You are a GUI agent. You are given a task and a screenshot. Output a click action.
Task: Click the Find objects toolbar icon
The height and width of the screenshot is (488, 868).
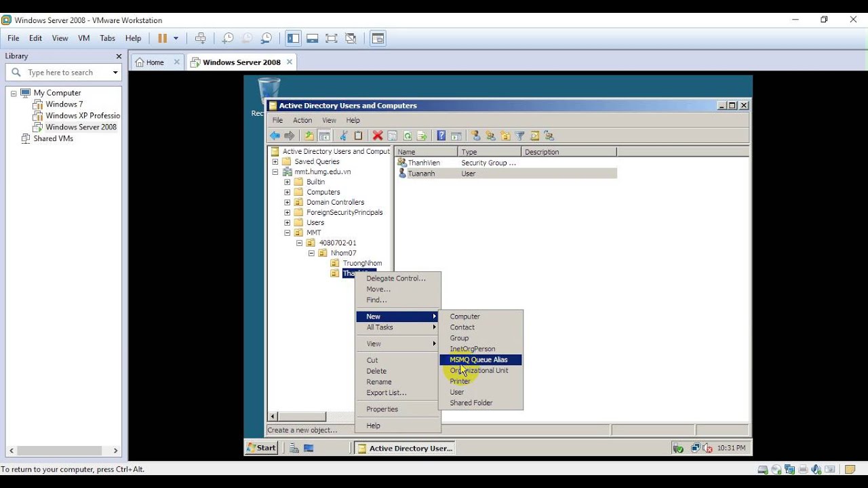click(x=534, y=136)
